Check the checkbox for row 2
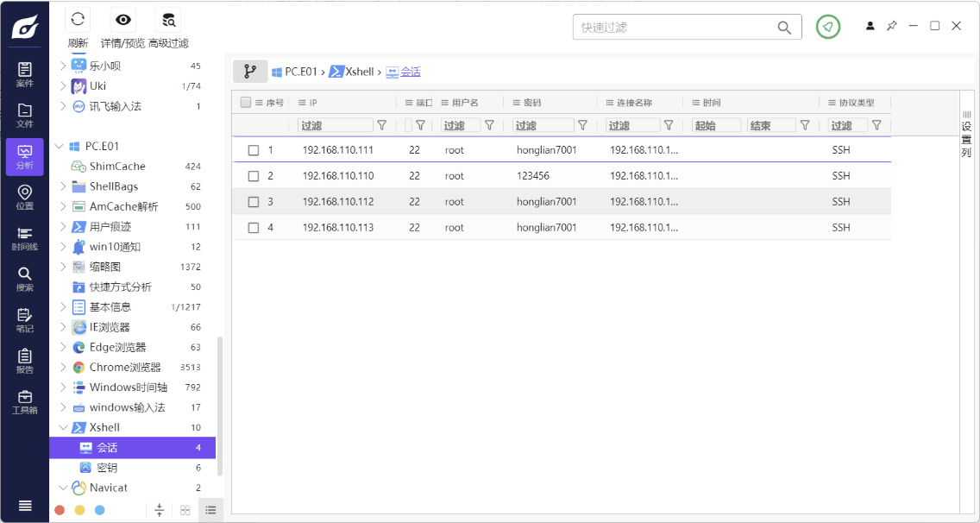This screenshot has width=980, height=523. coord(254,176)
